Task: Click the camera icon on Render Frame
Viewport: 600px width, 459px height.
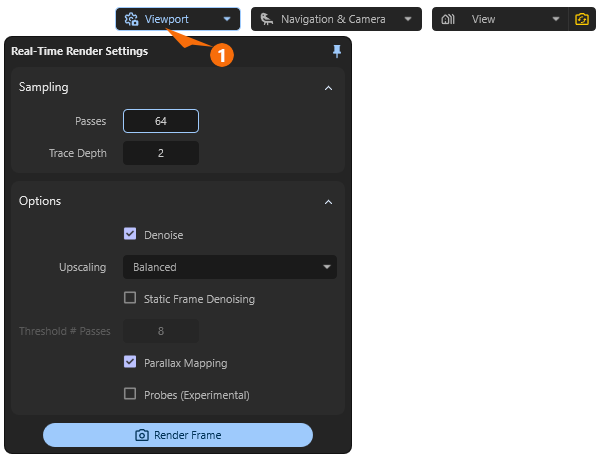Action: (142, 435)
